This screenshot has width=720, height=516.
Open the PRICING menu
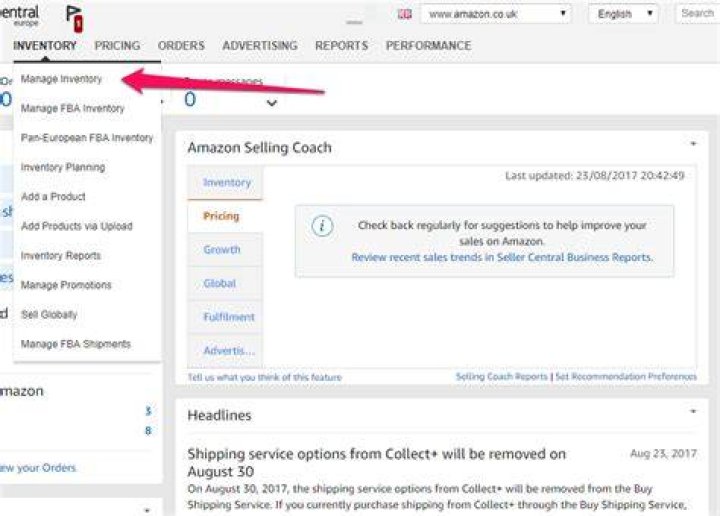(x=118, y=46)
